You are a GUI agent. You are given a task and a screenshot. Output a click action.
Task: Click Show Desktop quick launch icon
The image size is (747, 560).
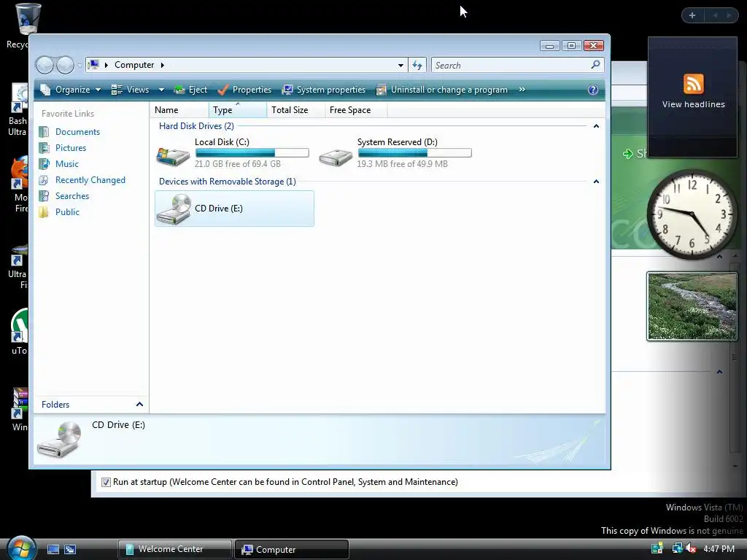(x=53, y=550)
